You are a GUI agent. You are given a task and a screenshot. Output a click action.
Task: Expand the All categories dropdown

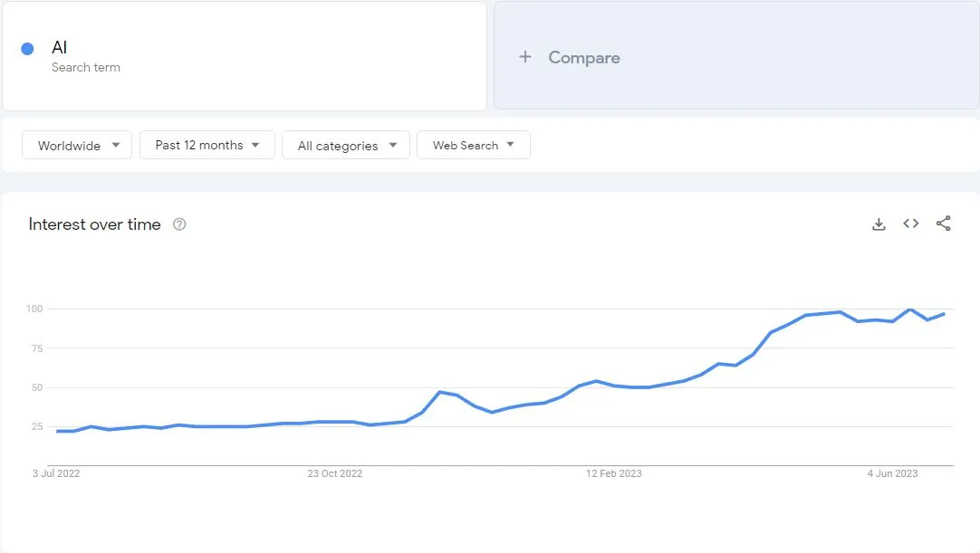(x=346, y=145)
